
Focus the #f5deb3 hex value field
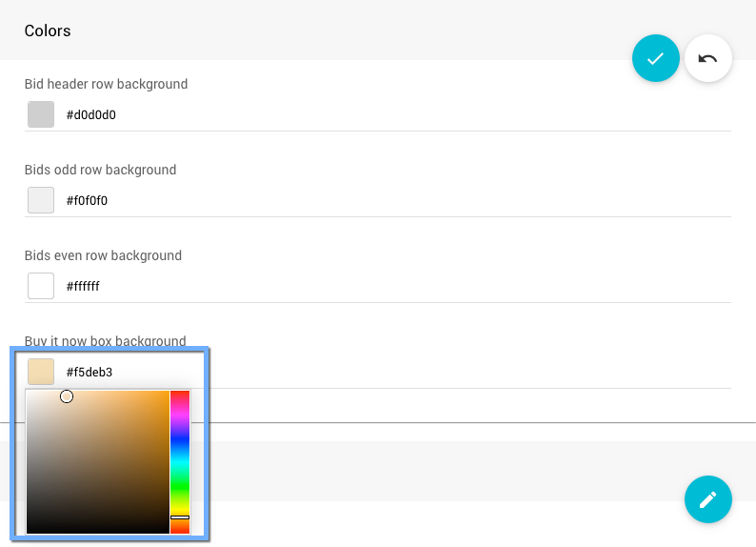pyautogui.click(x=381, y=373)
